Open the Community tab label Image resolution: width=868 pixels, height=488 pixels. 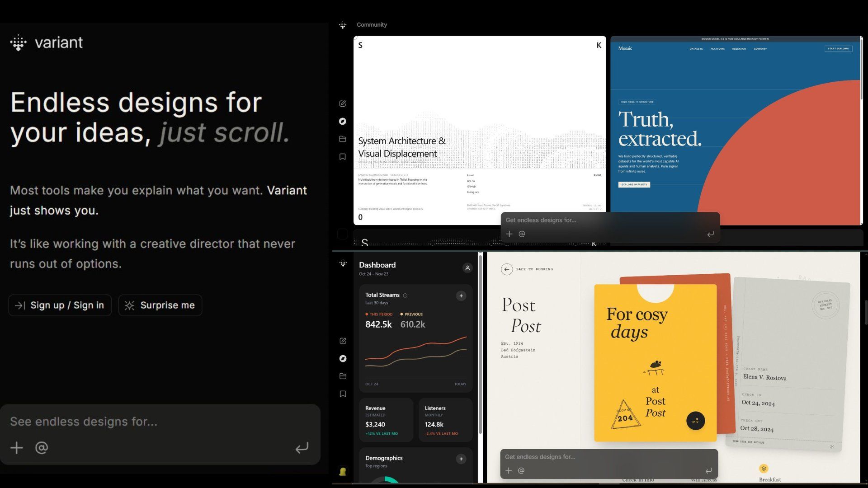[372, 25]
